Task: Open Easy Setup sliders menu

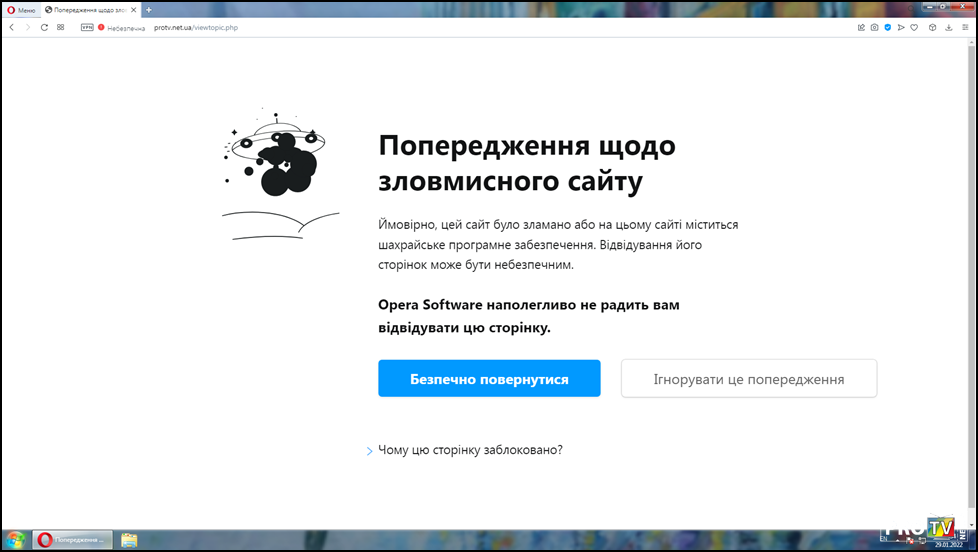Action: (965, 27)
